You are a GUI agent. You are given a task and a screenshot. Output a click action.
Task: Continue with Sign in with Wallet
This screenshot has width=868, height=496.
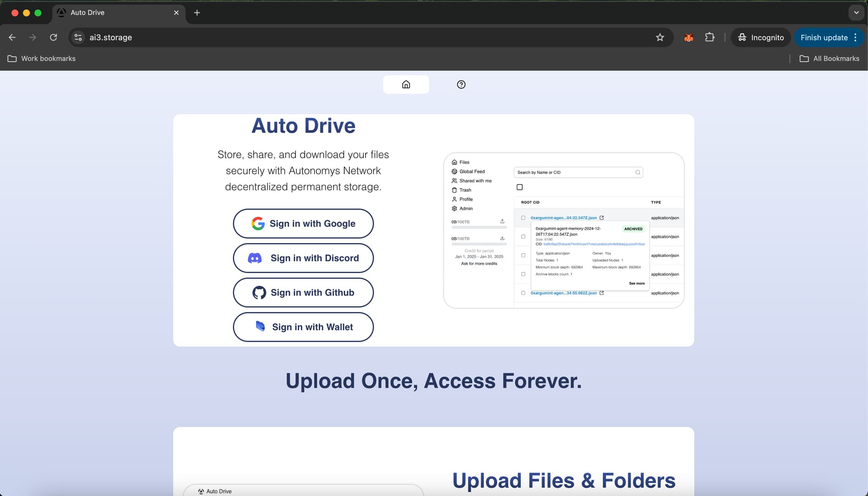pos(303,327)
